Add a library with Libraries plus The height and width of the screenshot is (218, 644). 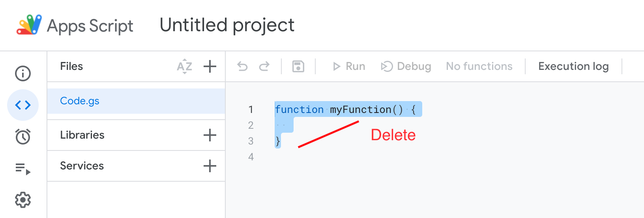[210, 135]
